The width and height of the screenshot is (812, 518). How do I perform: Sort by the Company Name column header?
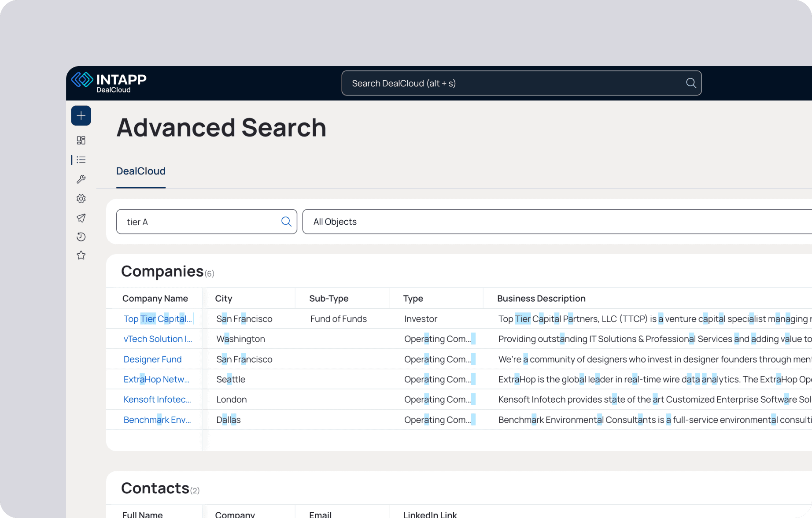point(155,299)
